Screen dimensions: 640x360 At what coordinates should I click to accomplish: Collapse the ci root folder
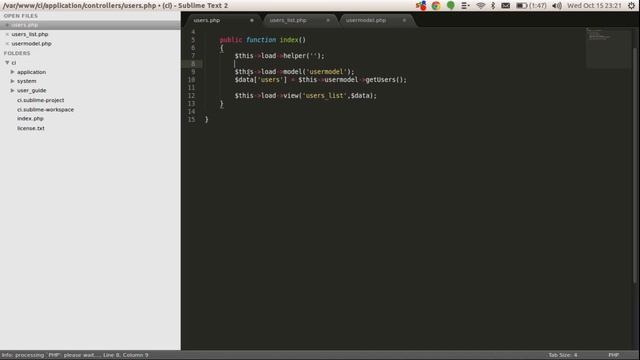point(7,63)
